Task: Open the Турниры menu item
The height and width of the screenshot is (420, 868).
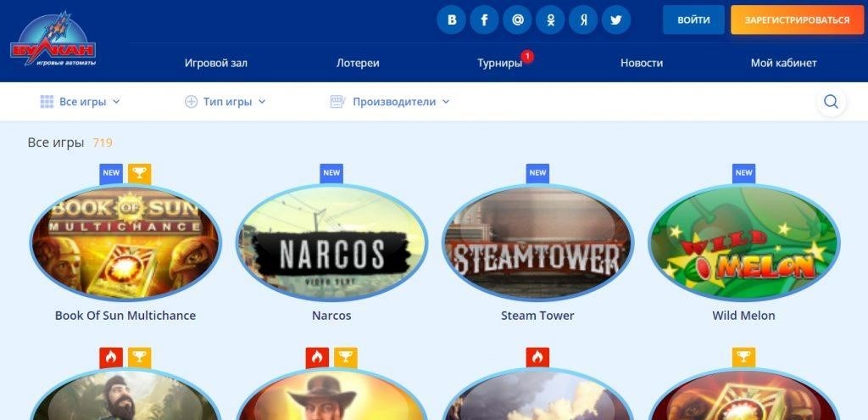Action: click(500, 63)
